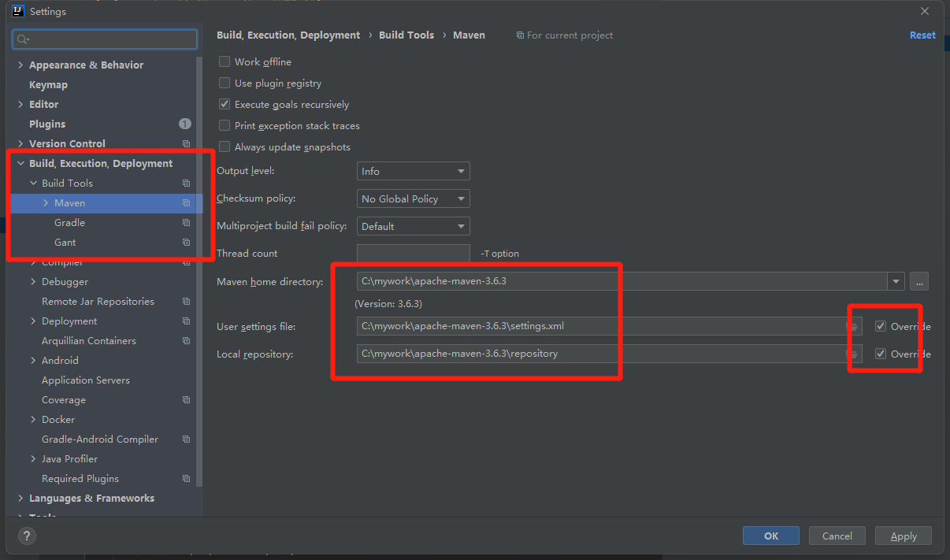Click the User settings file path field

click(x=609, y=326)
